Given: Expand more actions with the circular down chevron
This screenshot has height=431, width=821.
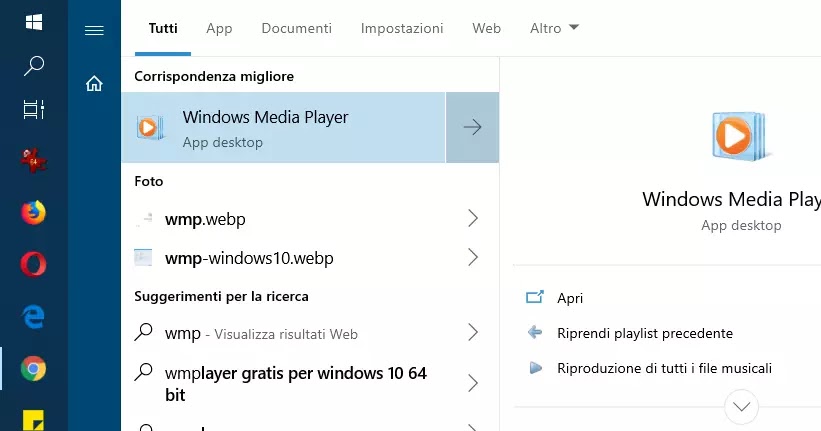Looking at the screenshot, I should (x=741, y=406).
